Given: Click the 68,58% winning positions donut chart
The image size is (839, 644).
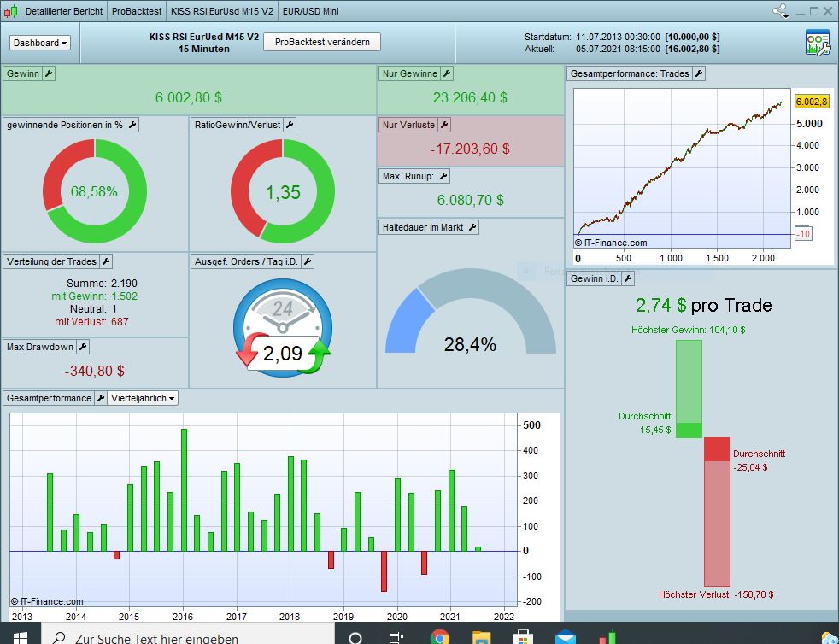Looking at the screenshot, I should (x=95, y=191).
